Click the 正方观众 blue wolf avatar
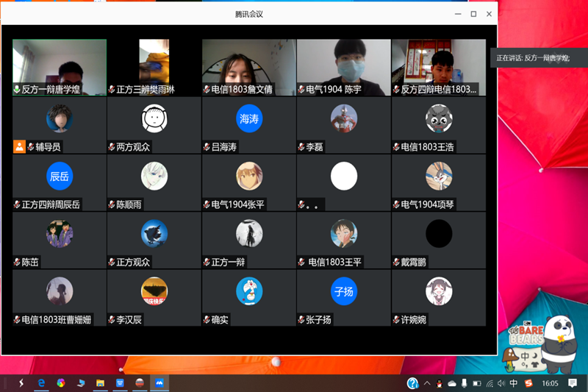The width and height of the screenshot is (588, 392). tap(154, 233)
